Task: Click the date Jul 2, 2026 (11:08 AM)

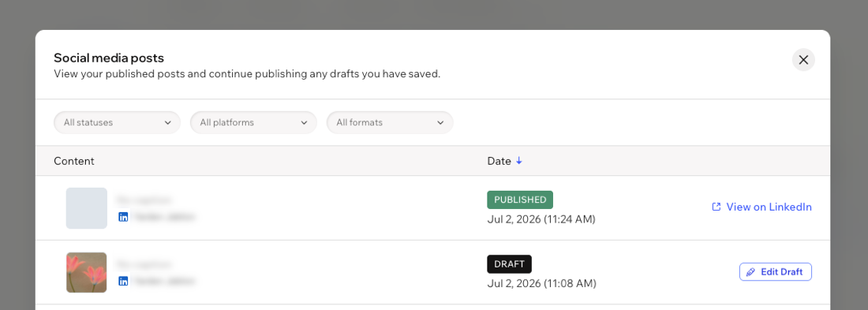Action: (x=541, y=283)
